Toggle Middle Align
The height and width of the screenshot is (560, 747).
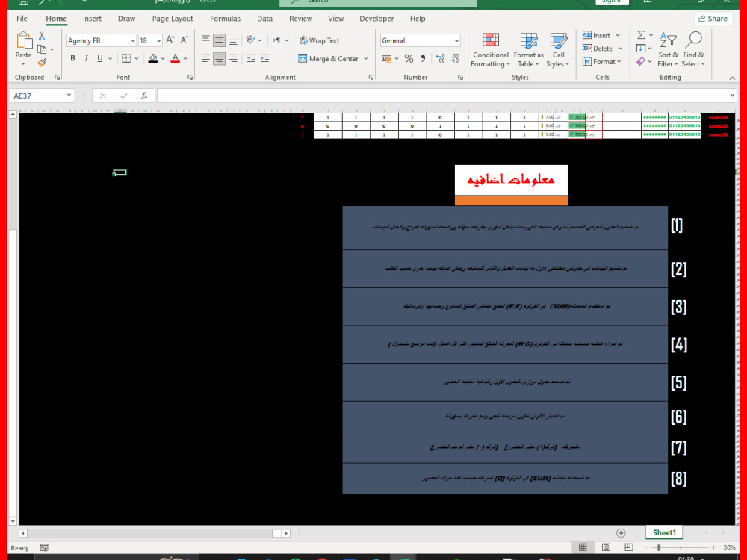[219, 40]
